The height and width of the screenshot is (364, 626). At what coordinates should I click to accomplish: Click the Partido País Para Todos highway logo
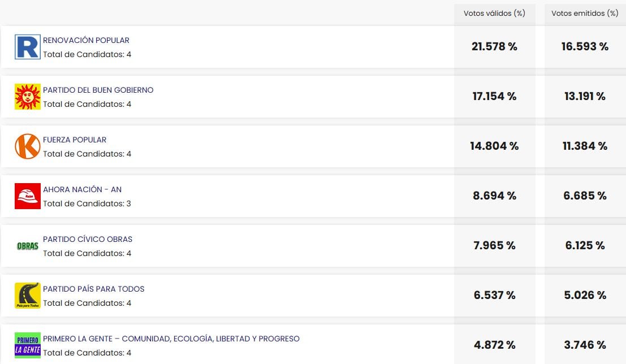[27, 295]
